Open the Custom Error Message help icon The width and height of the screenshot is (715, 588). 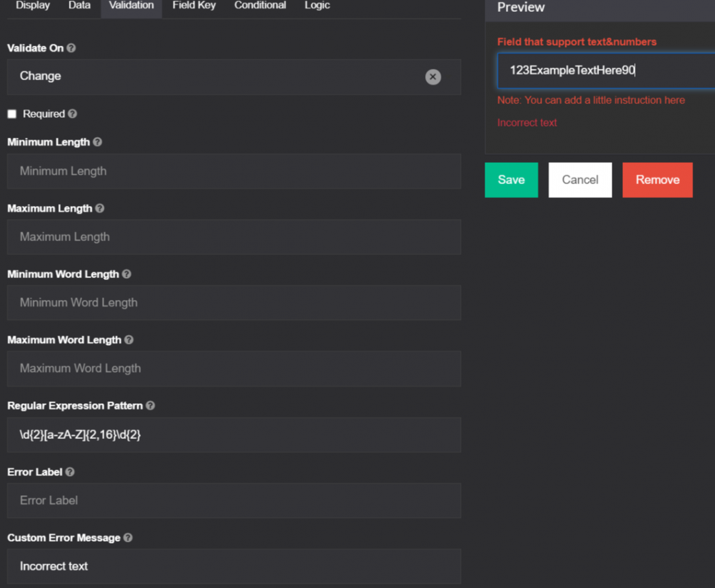coord(128,538)
